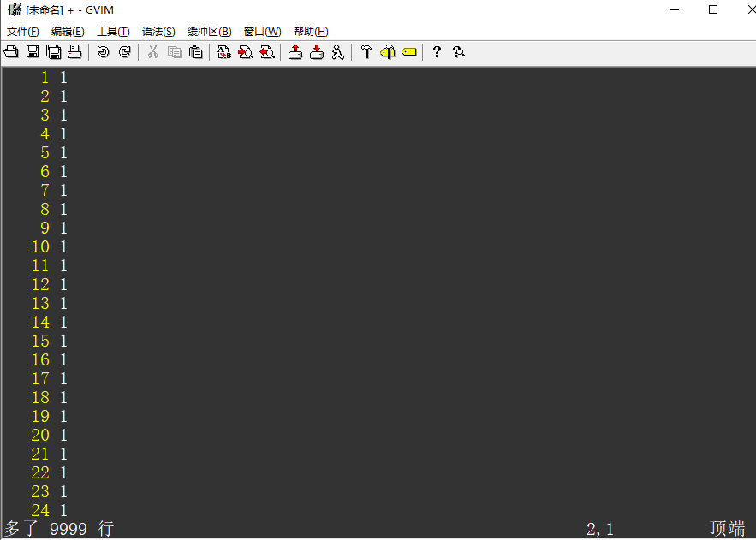Click the Find help search icon

click(459, 52)
